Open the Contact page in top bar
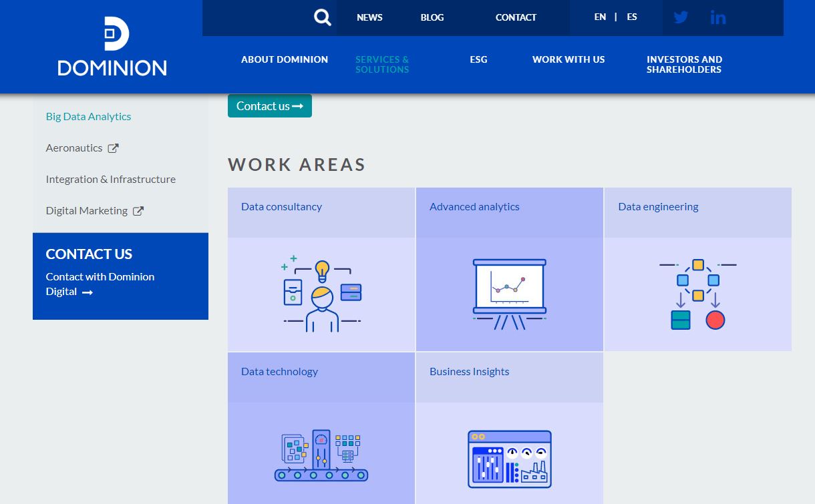 click(516, 17)
